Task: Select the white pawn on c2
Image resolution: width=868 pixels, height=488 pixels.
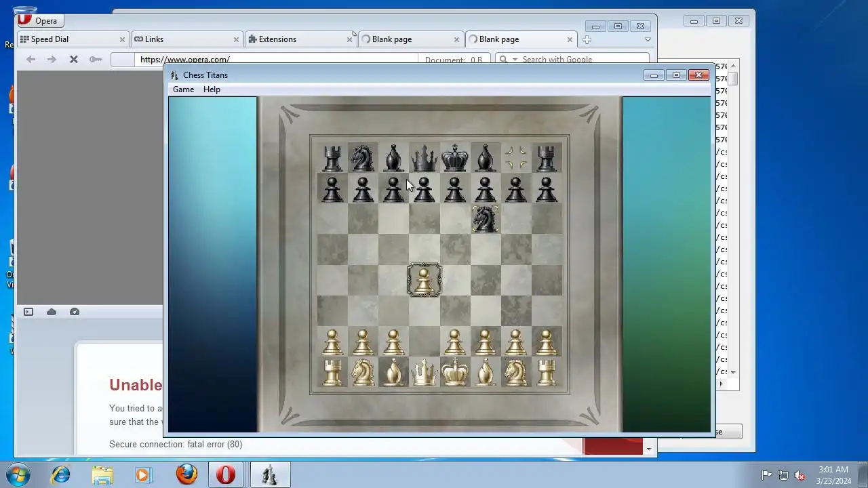Action: point(393,342)
